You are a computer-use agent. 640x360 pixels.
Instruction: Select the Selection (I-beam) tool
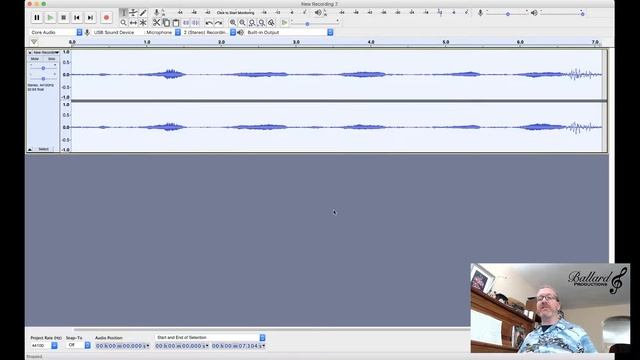coord(124,13)
